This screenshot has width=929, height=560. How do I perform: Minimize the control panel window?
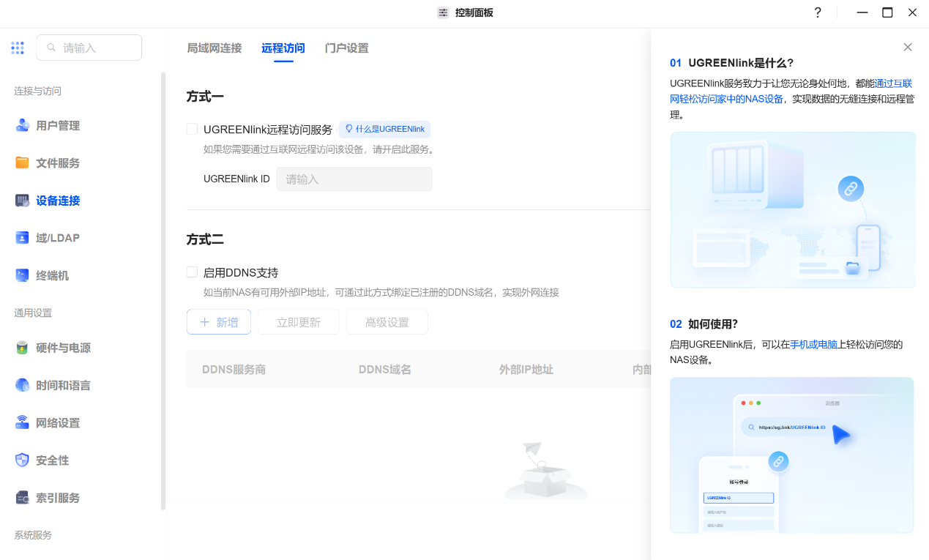[862, 12]
